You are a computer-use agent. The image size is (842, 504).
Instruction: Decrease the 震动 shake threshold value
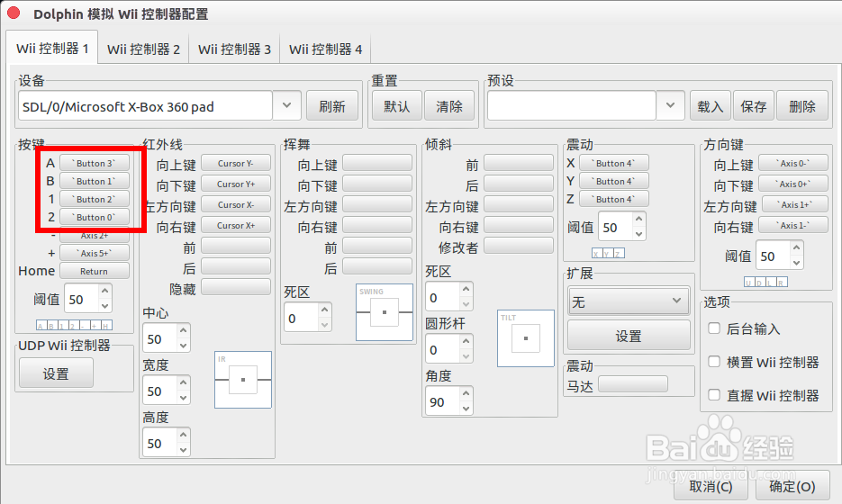click(639, 234)
